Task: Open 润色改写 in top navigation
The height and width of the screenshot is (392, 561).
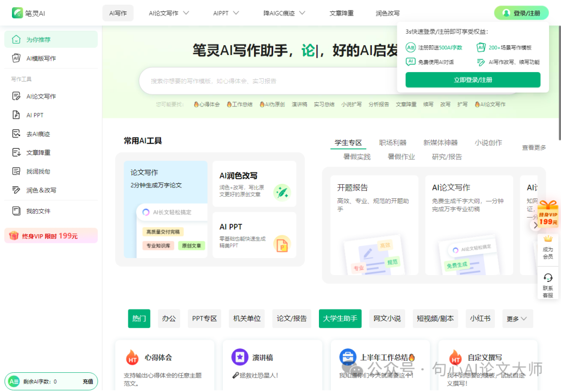Action: tap(388, 13)
